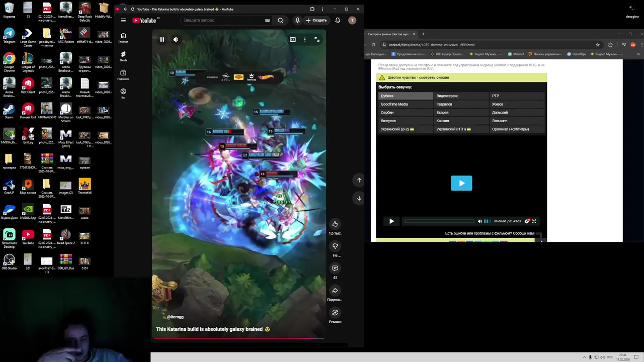Seek on the film player timeline
The height and width of the screenshot is (362, 644).
(439, 221)
